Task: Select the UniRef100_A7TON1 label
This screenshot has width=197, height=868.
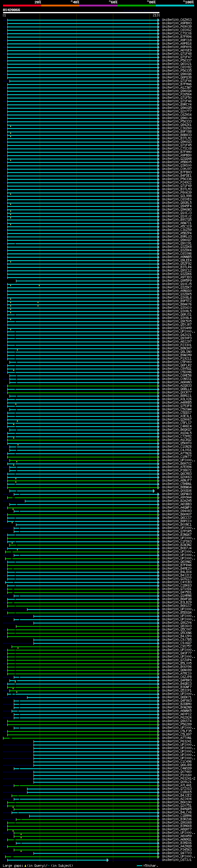Action: 177,738
